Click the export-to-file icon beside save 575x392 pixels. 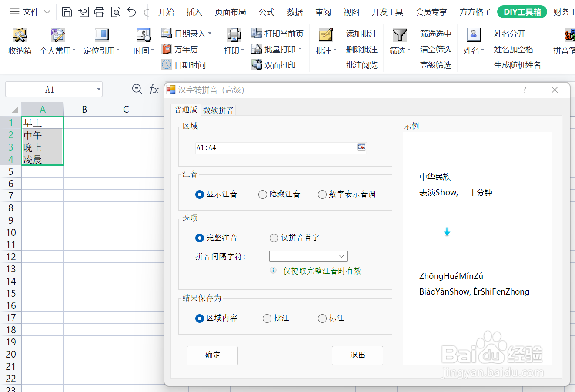84,12
